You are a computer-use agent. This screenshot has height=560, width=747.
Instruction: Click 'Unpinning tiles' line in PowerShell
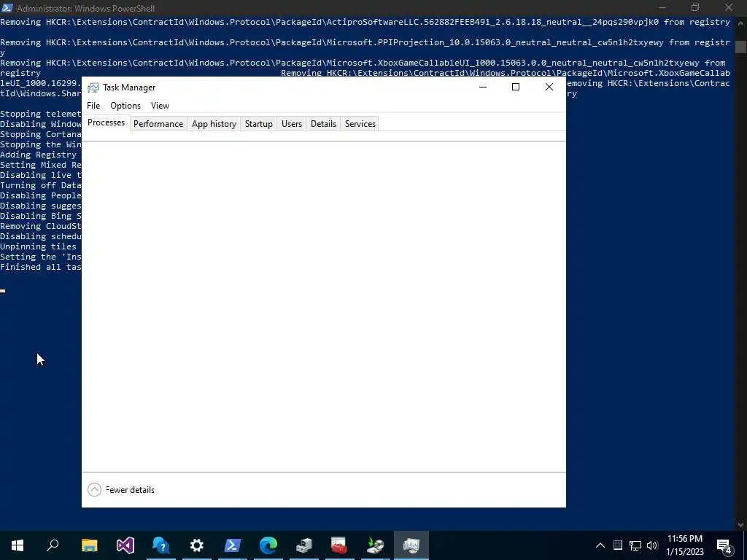(x=38, y=246)
